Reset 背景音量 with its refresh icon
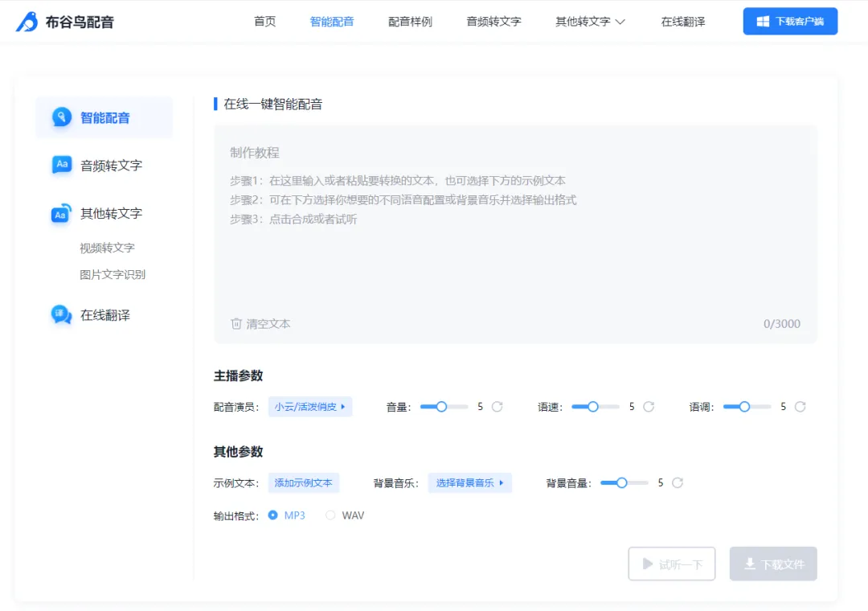This screenshot has height=611, width=868. pyautogui.click(x=678, y=482)
